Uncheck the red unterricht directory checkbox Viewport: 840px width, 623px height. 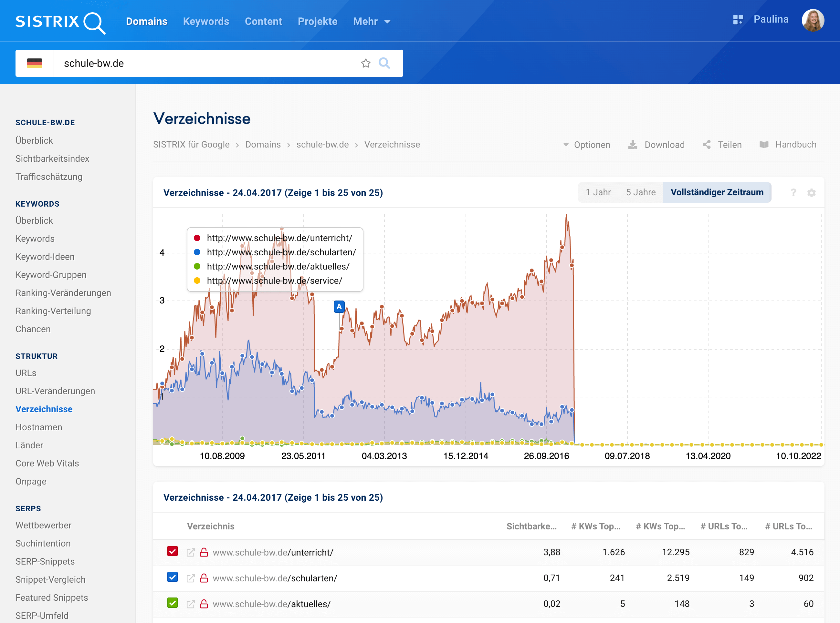[x=173, y=551]
